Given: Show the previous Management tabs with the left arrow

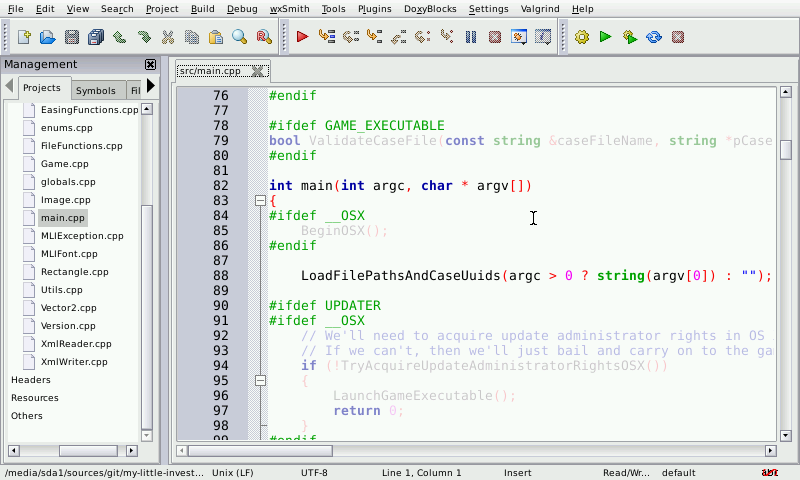Looking at the screenshot, I should [9, 85].
